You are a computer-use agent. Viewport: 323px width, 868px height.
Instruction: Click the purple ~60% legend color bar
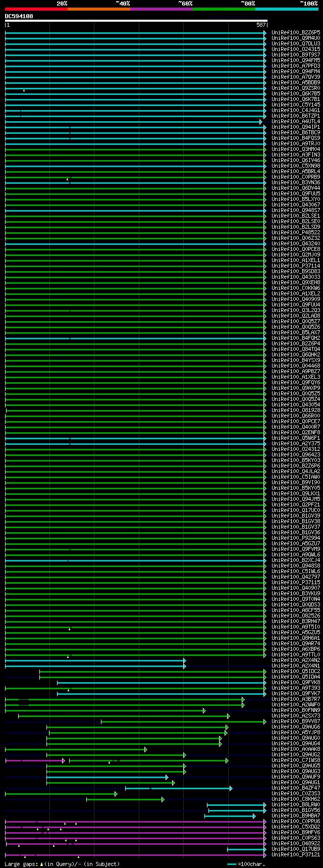(161, 9)
